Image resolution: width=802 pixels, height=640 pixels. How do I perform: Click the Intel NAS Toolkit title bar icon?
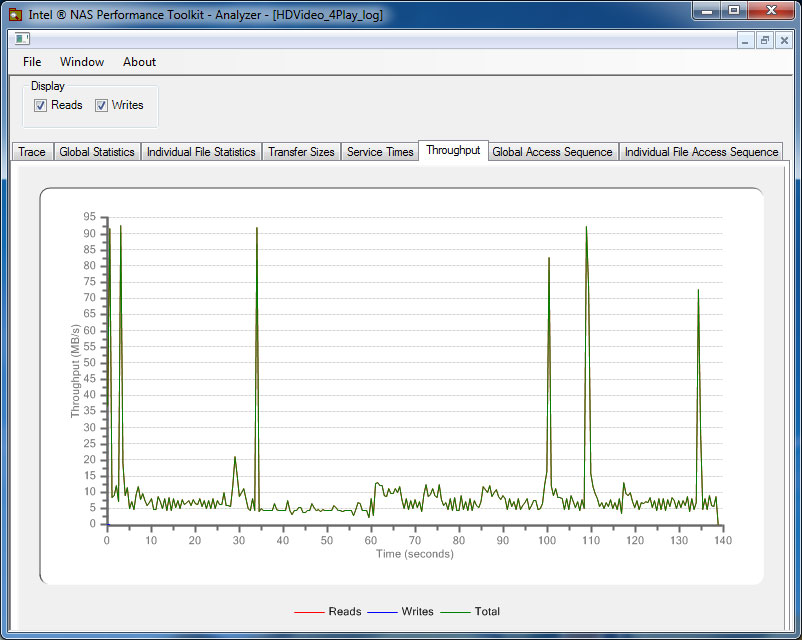click(x=15, y=15)
